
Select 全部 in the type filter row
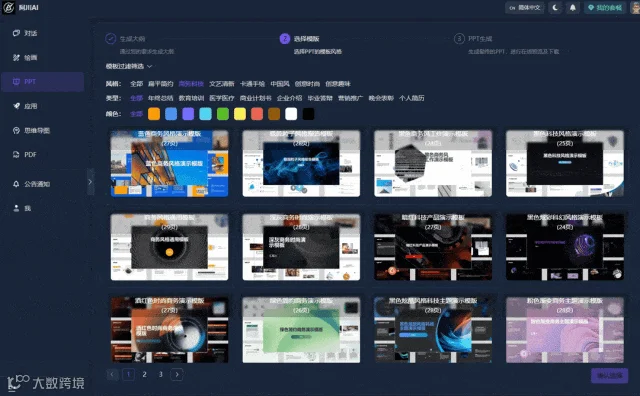click(136, 98)
